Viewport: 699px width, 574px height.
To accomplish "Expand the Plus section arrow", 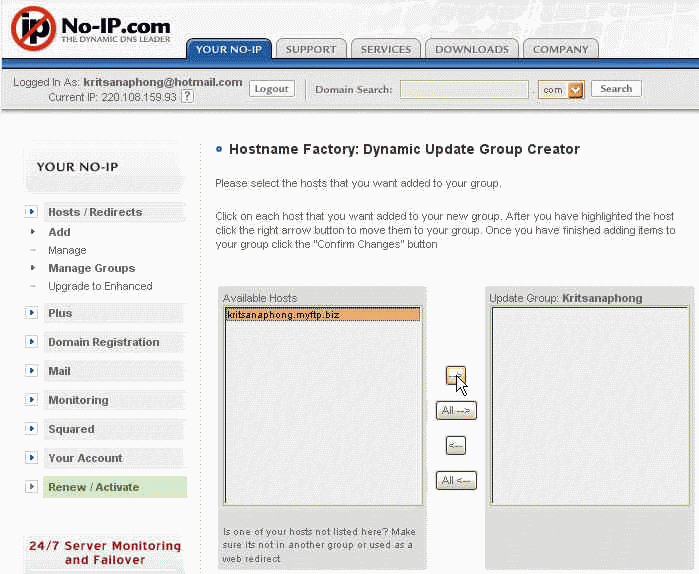I will click(31, 313).
